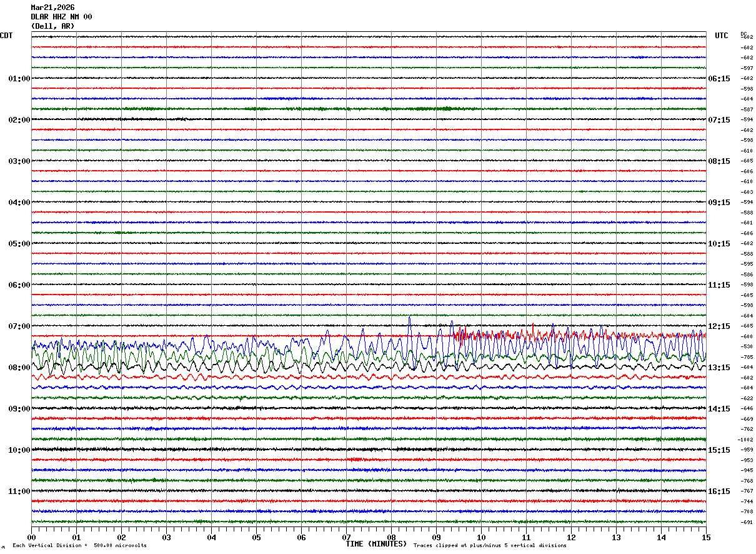Image resolution: width=756 pixels, height=554 pixels.
Task: Click the Mar21,2026 date header
Action: click(52, 8)
